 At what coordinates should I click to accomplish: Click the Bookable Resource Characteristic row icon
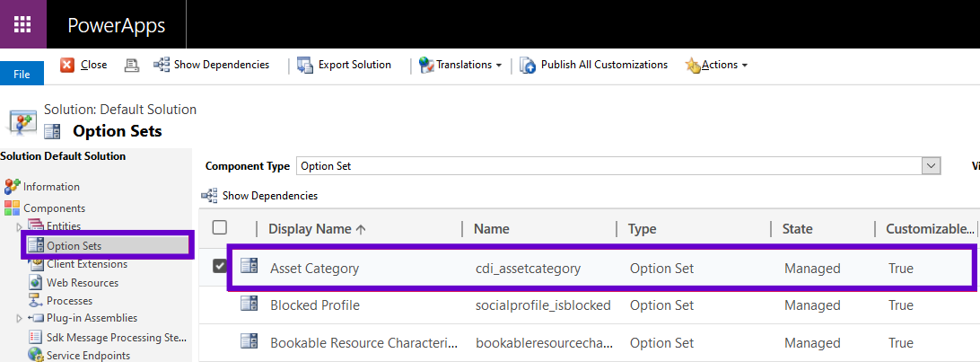(x=249, y=342)
